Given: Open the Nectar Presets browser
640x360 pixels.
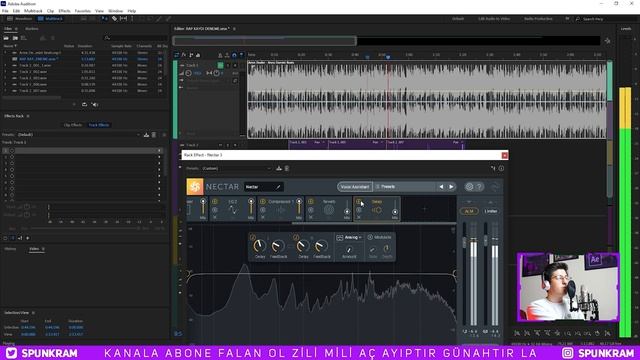Looking at the screenshot, I should [404, 187].
